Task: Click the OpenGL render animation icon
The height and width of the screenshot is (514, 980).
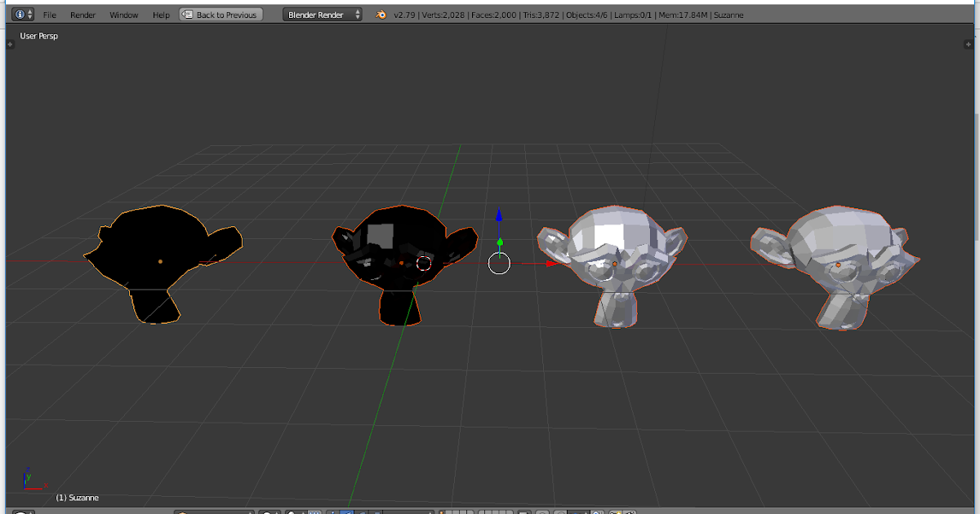Action: [635, 512]
